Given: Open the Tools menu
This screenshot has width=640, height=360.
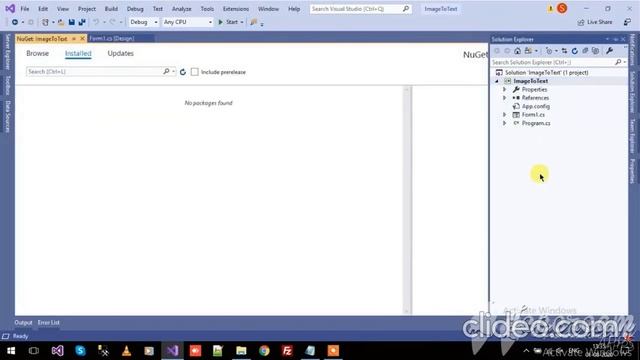Looking at the screenshot, I should 207,9.
